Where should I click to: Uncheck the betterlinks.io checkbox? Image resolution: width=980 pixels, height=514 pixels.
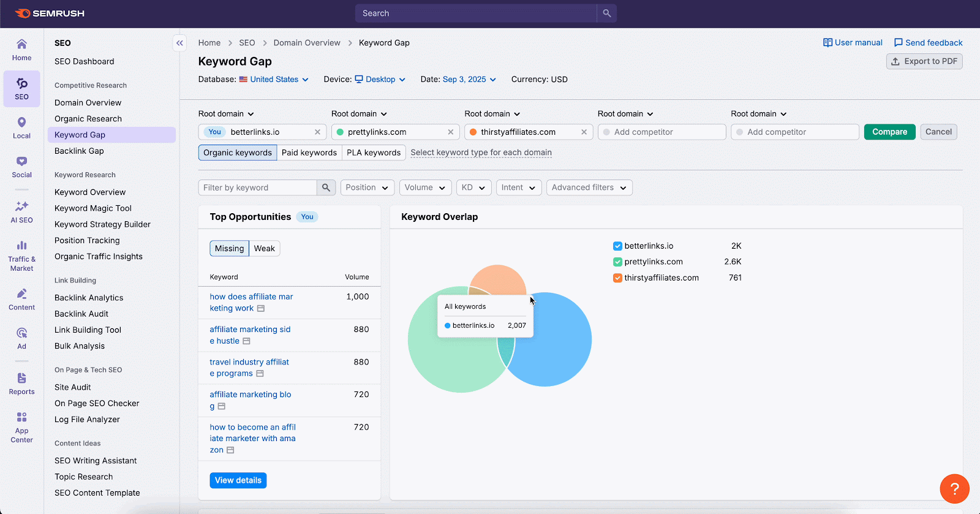(x=617, y=246)
